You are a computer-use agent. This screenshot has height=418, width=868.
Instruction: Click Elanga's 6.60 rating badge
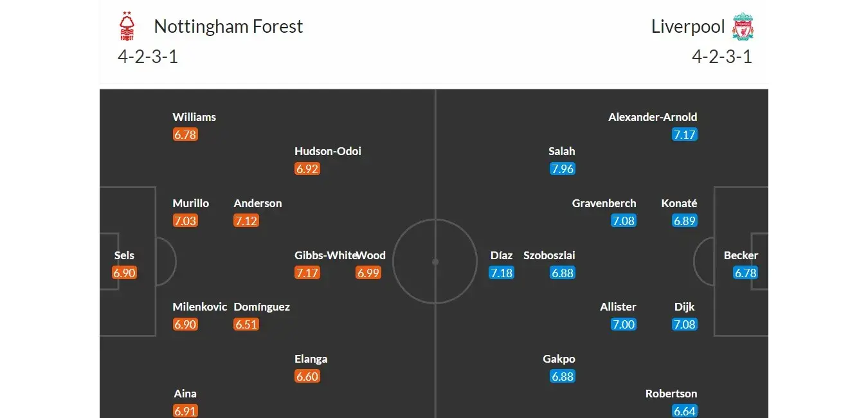click(307, 377)
